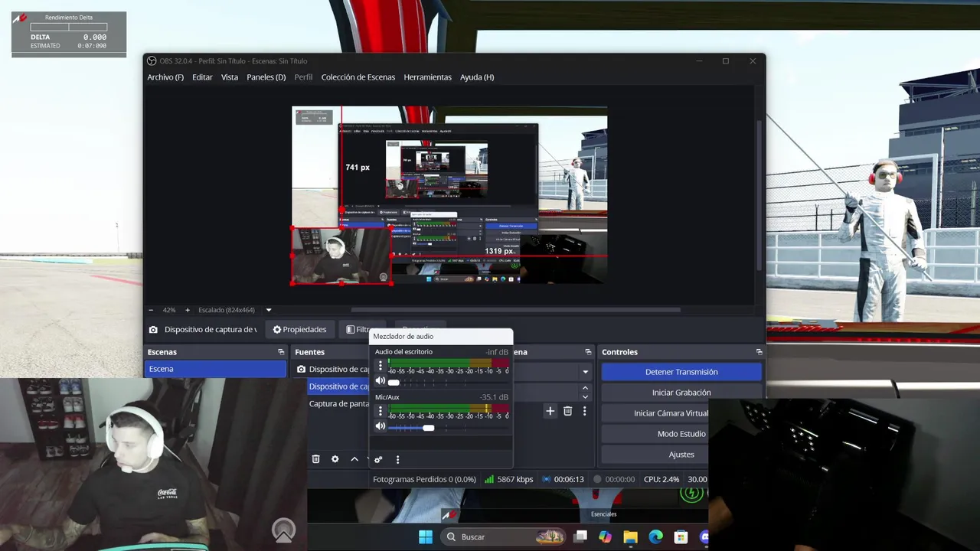
Task: Open Task View on taskbar
Action: [x=581, y=536]
